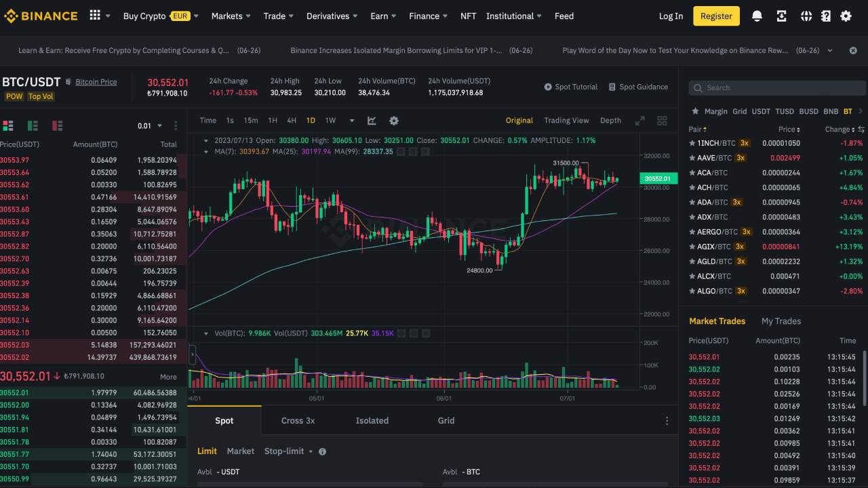
Task: Click the Log In link
Action: pos(671,16)
